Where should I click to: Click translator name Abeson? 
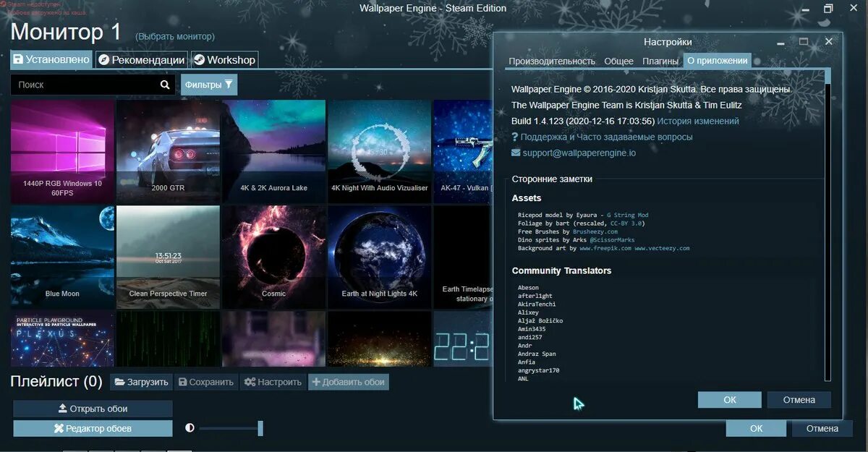coord(528,288)
